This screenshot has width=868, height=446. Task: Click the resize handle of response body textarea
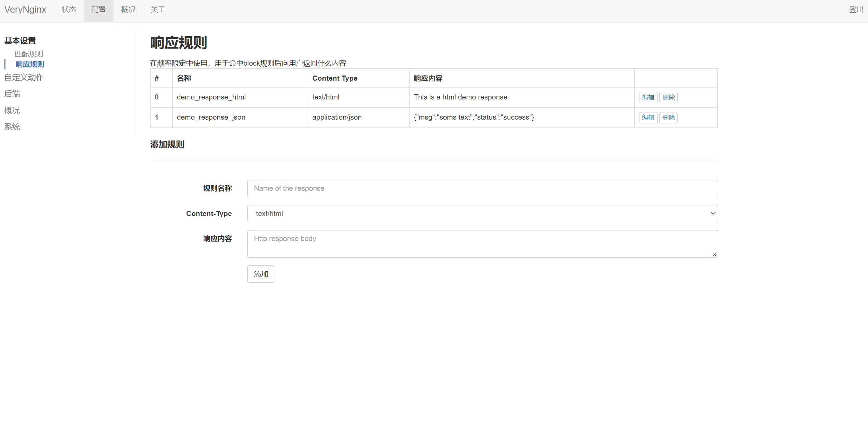click(x=715, y=254)
